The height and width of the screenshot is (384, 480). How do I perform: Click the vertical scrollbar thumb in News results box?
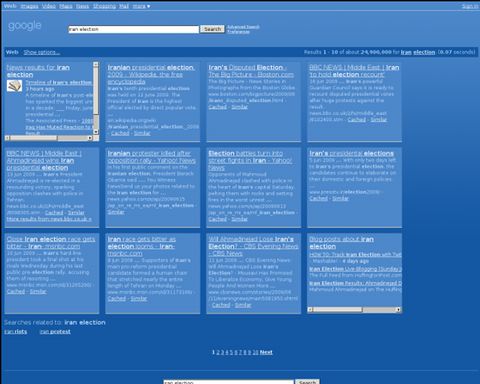[96, 90]
